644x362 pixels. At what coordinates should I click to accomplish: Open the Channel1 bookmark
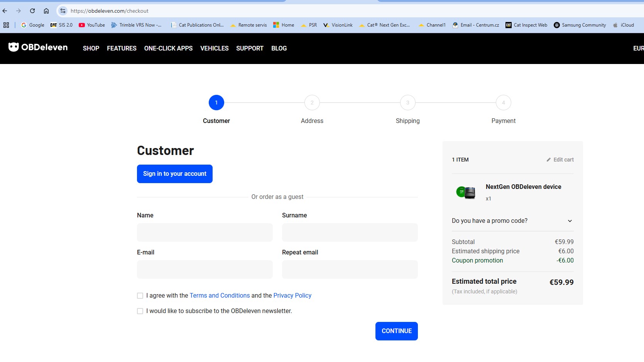point(432,25)
